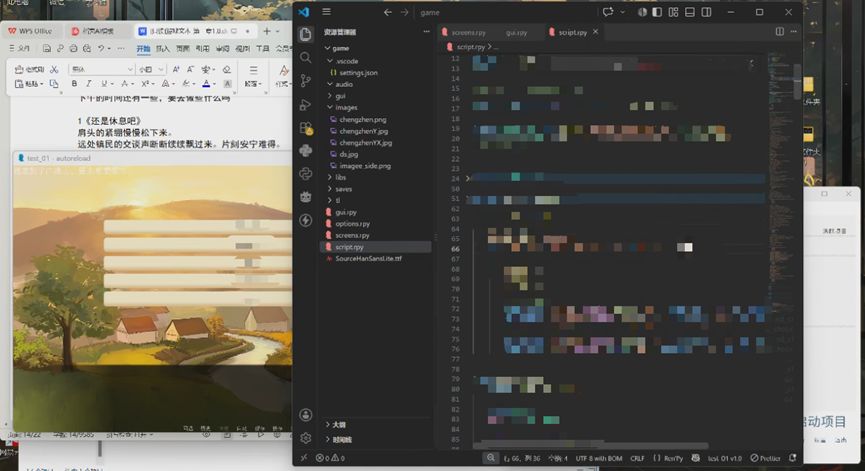865x471 pixels.
Task: Open the Manage gear icon
Action: [306, 438]
